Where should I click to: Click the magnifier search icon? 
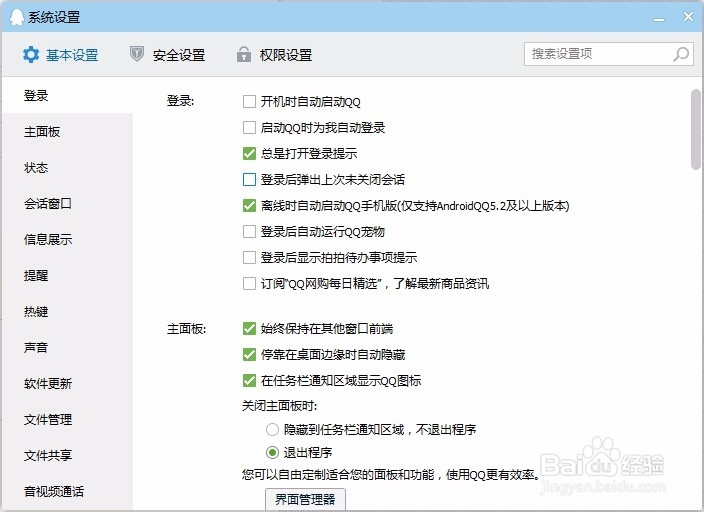[681, 54]
